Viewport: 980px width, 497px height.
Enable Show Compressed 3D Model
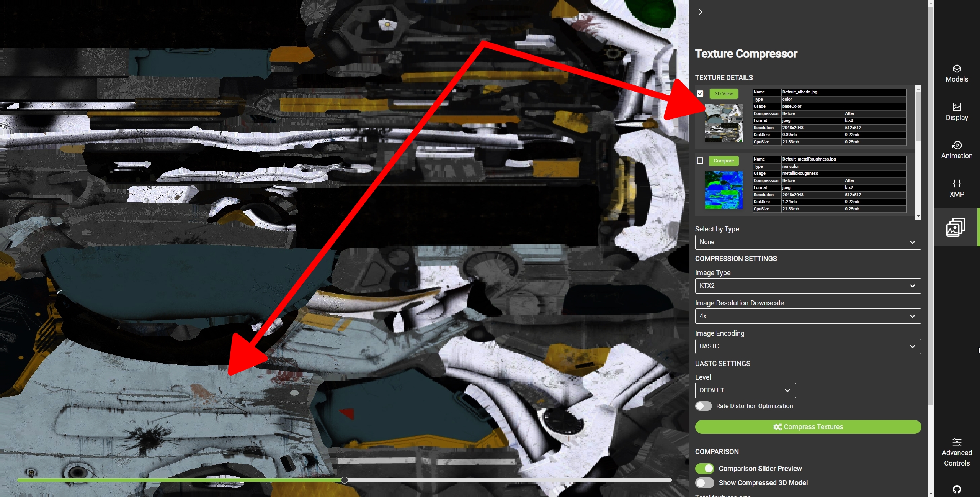705,483
